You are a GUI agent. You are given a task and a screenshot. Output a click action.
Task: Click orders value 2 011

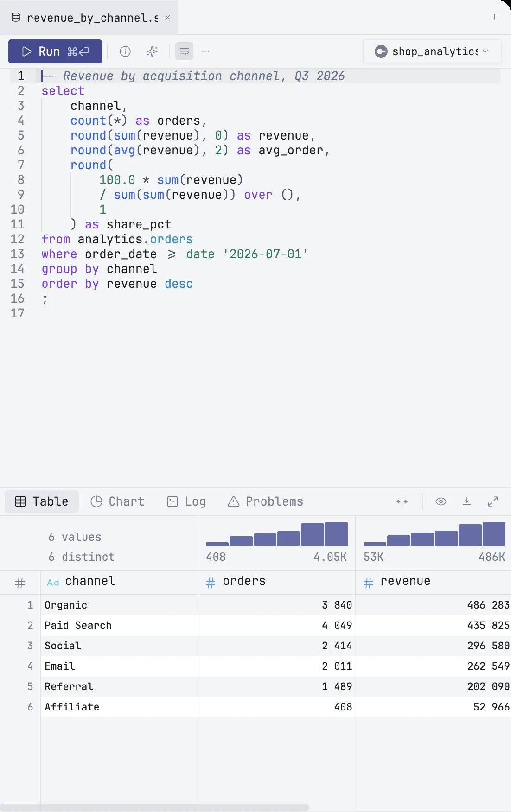click(x=277, y=666)
